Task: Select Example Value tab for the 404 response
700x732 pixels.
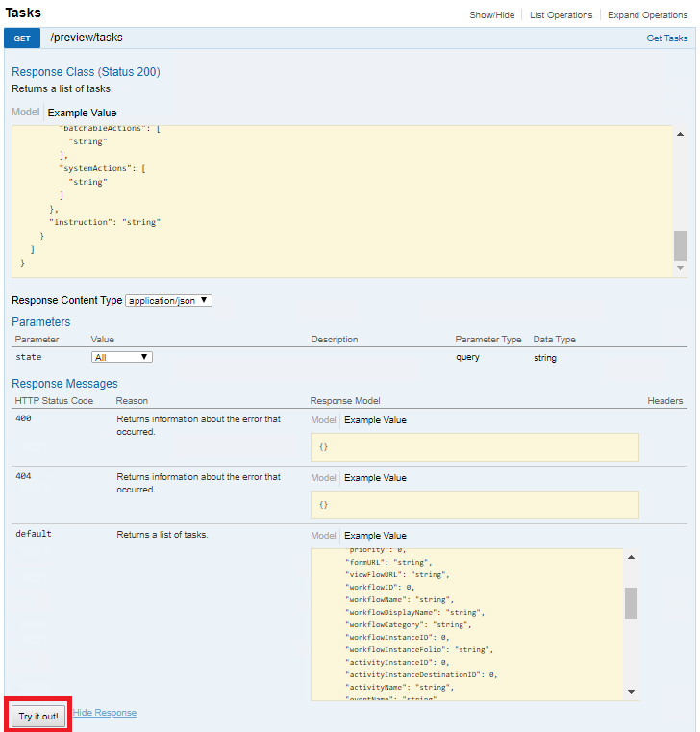Action: (375, 478)
